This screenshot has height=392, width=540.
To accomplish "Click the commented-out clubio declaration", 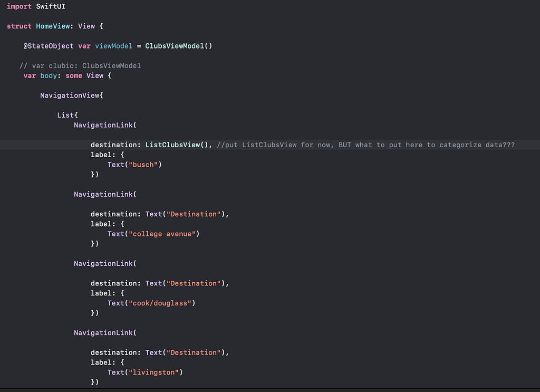I will 80,65.
